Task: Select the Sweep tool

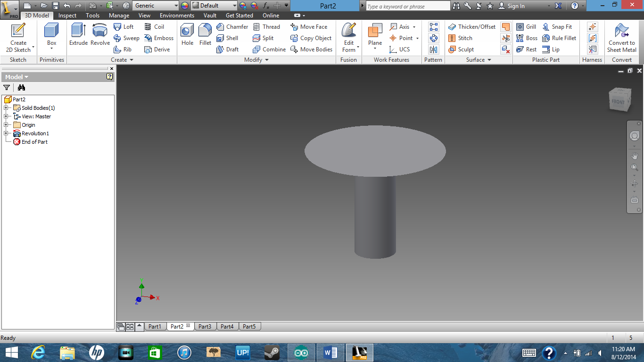Action: click(x=126, y=38)
